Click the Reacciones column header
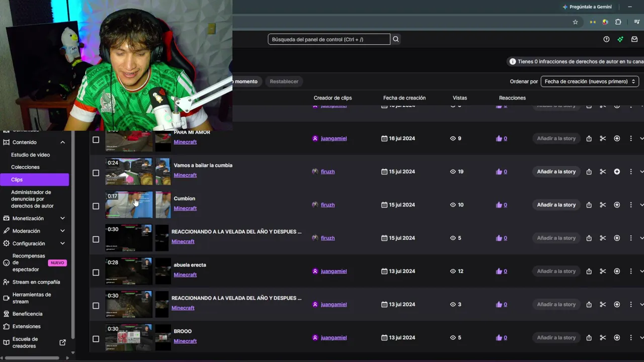This screenshot has width=644, height=362. (x=512, y=98)
